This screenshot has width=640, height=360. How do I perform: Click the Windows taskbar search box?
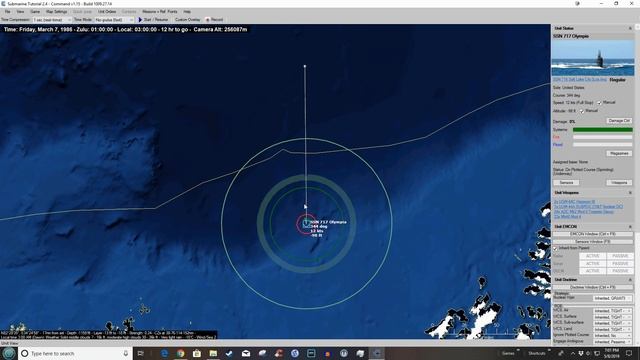[x=74, y=353]
